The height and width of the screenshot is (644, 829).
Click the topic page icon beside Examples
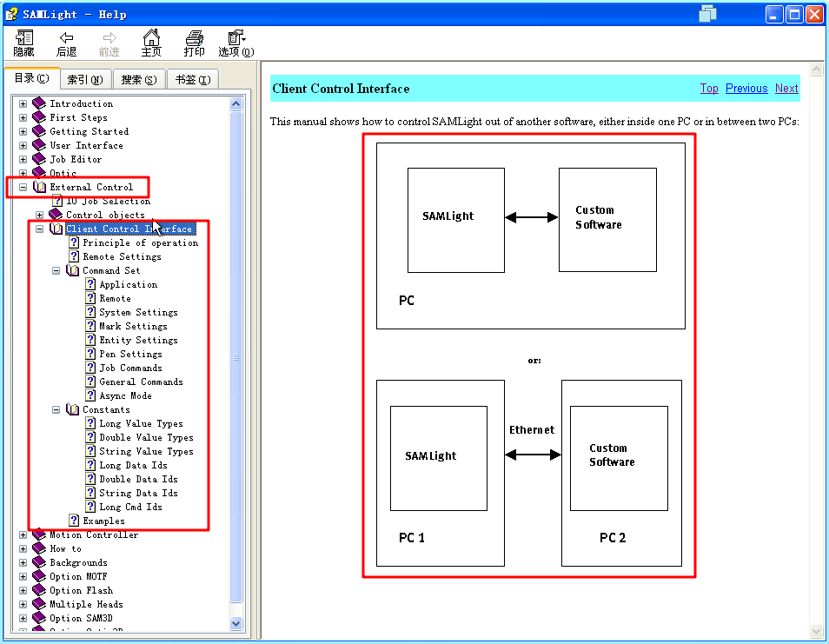74,521
